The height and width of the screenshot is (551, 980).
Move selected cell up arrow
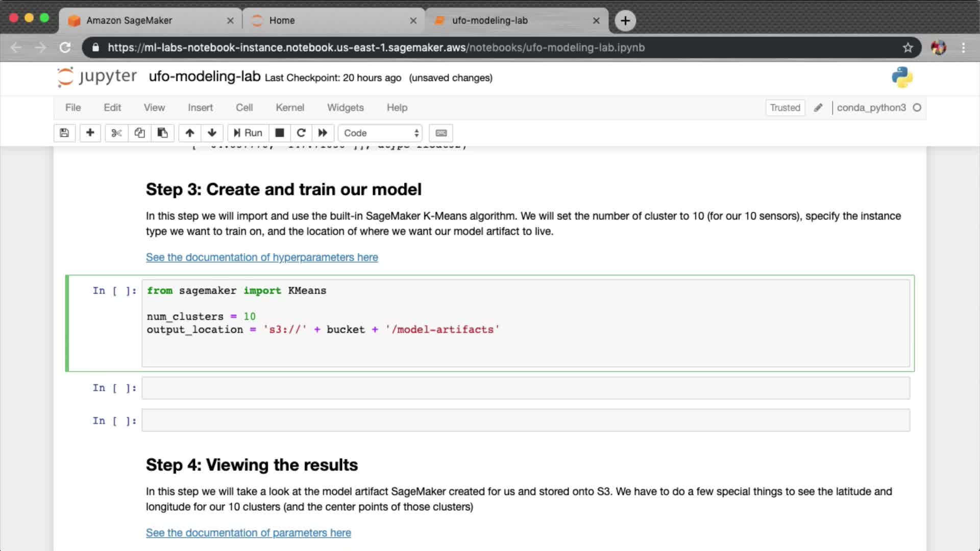click(189, 133)
